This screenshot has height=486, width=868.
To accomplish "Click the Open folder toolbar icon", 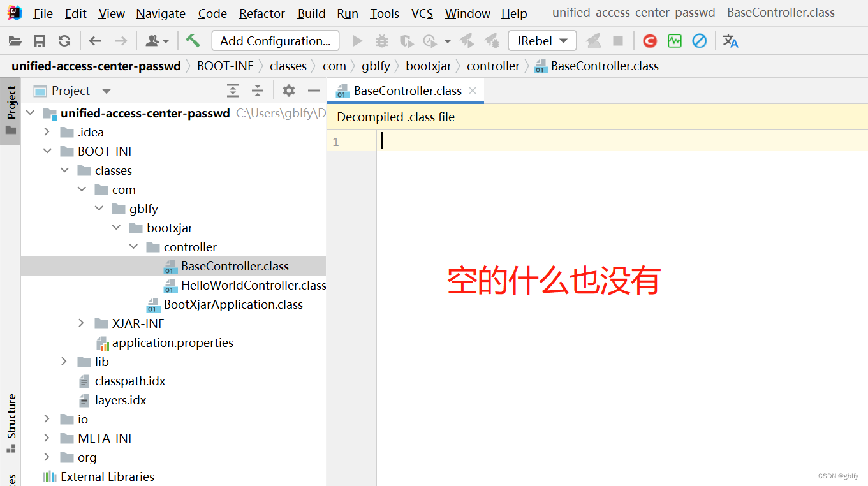I will coord(15,41).
